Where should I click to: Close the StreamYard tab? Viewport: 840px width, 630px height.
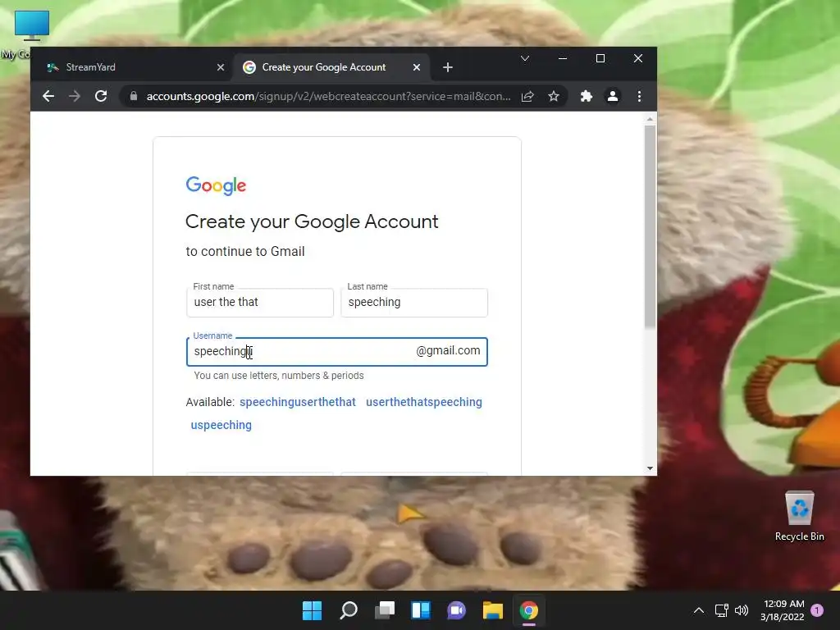[221, 67]
